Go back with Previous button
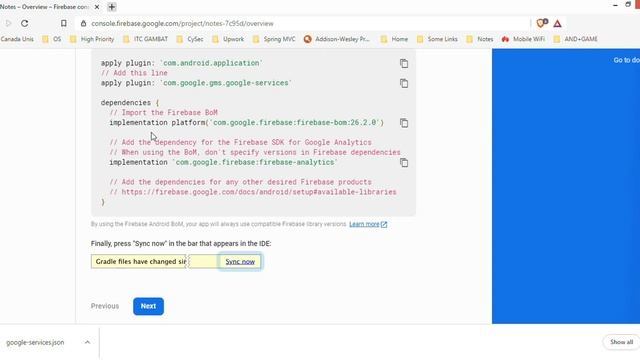The height and width of the screenshot is (360, 640). (x=105, y=306)
